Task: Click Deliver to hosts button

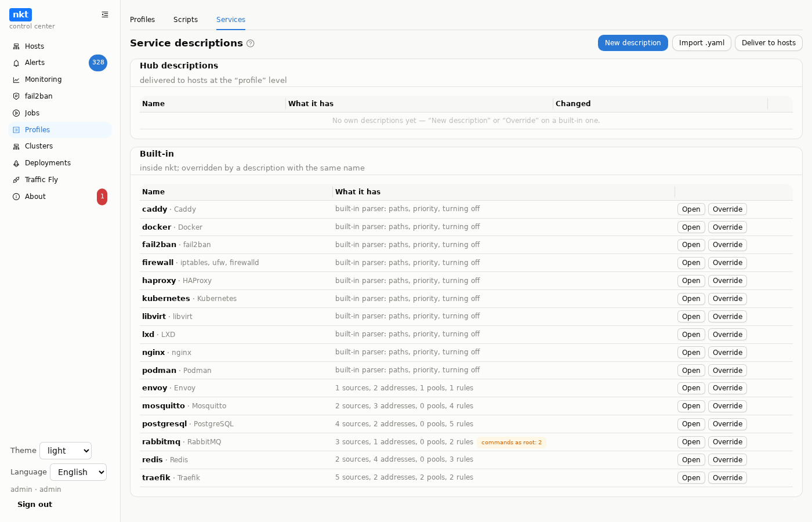Action: click(768, 43)
